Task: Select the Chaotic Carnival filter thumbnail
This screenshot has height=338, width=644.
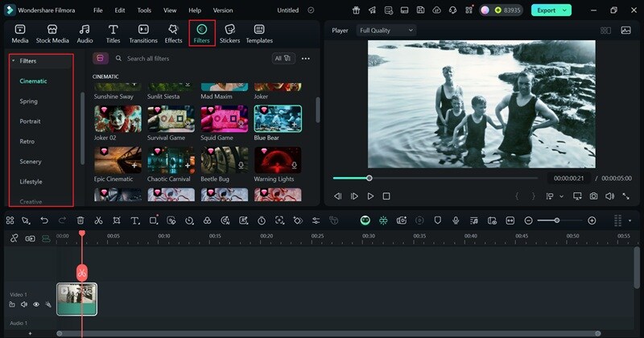Action: (x=171, y=160)
